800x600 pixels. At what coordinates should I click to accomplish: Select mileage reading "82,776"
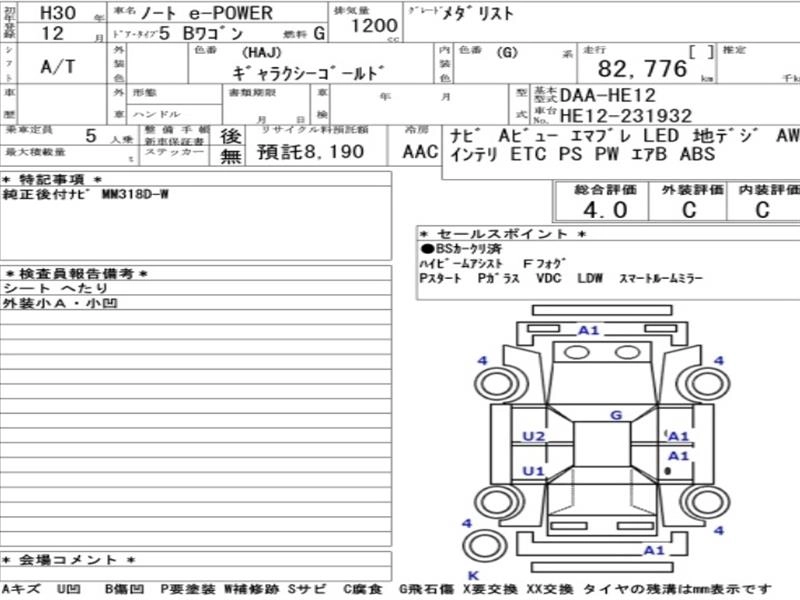pyautogui.click(x=642, y=69)
